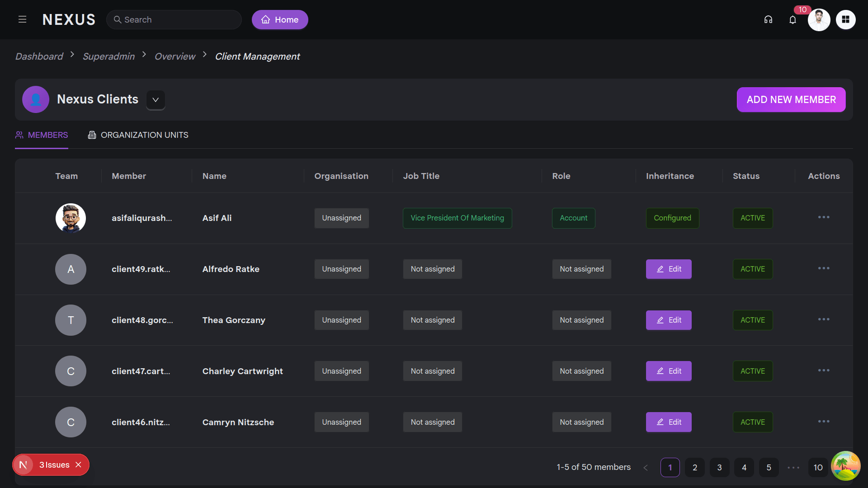Click Vice President Of Marketing tag
Image resolution: width=868 pixels, height=488 pixels.
click(x=457, y=218)
